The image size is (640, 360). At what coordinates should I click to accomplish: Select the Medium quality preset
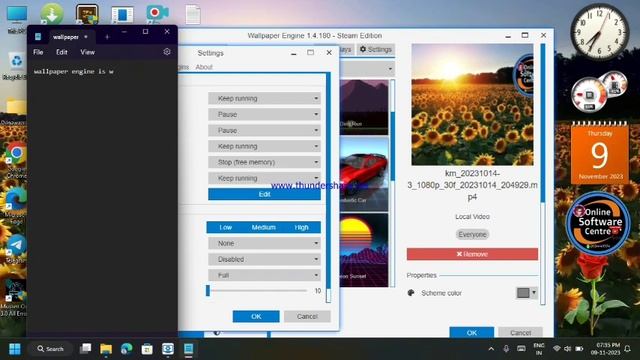click(x=264, y=227)
